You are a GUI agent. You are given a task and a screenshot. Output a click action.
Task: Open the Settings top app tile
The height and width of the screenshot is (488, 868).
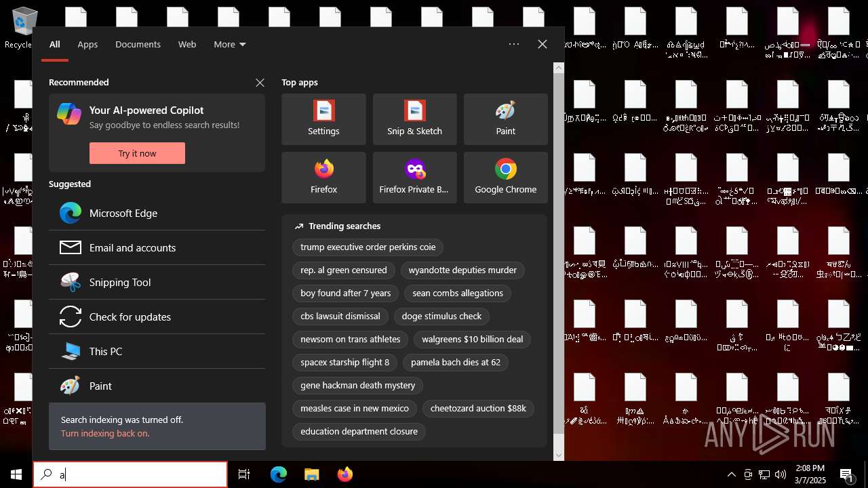coord(323,119)
